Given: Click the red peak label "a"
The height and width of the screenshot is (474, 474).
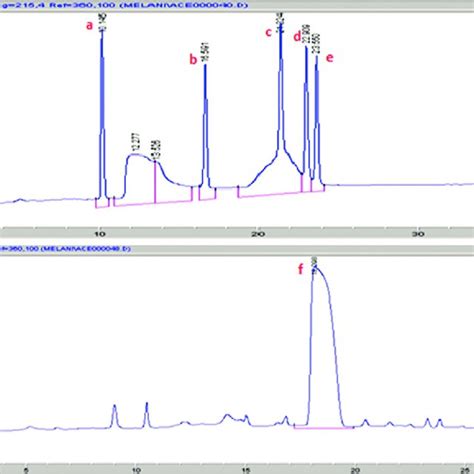Looking at the screenshot, I should click(x=89, y=26).
